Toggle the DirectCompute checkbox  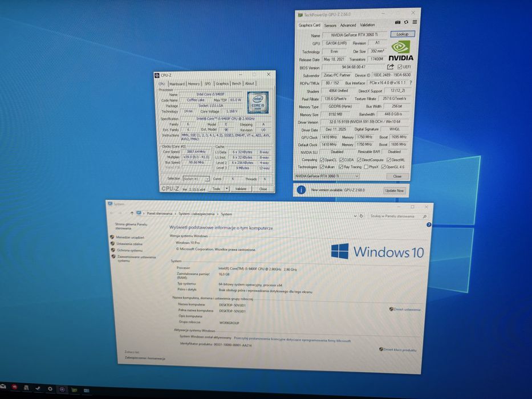(359, 160)
